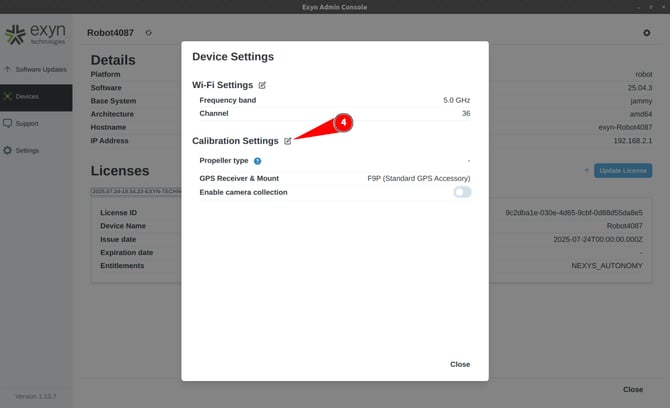The height and width of the screenshot is (408, 670).
Task: Open the Propeller type help tooltip
Action: tap(257, 160)
